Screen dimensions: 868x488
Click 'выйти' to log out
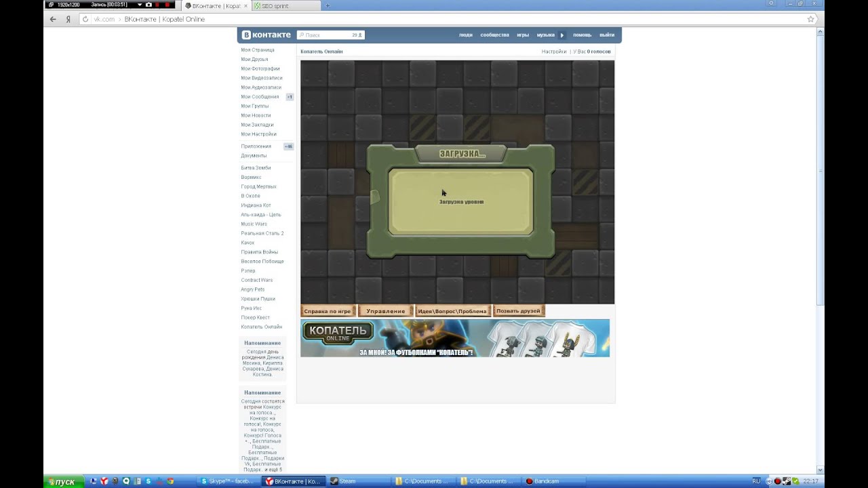tap(607, 35)
